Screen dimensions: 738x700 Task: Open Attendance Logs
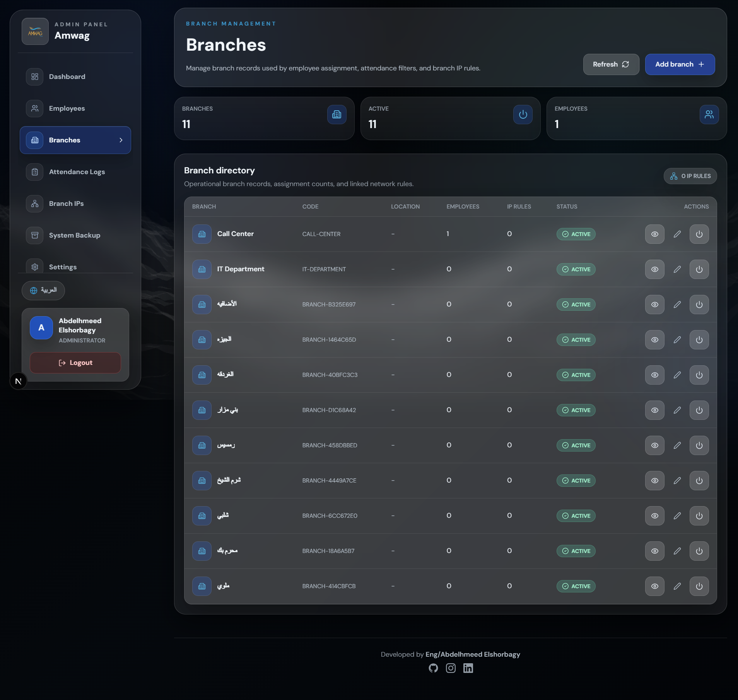point(75,172)
